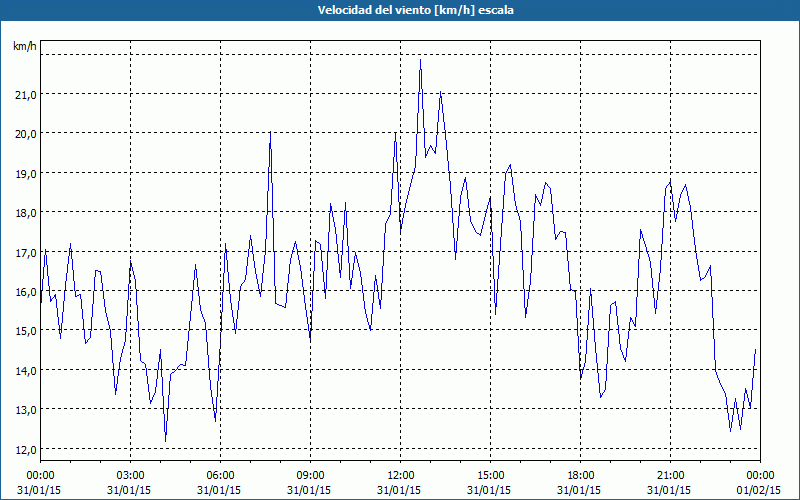800x500 pixels.
Task: Pick the 18:00 time label
Action: click(581, 476)
